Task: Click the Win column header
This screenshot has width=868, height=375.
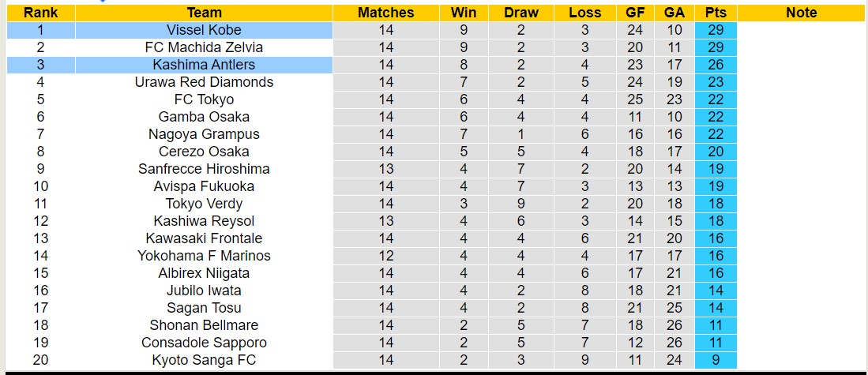Action: coord(463,13)
